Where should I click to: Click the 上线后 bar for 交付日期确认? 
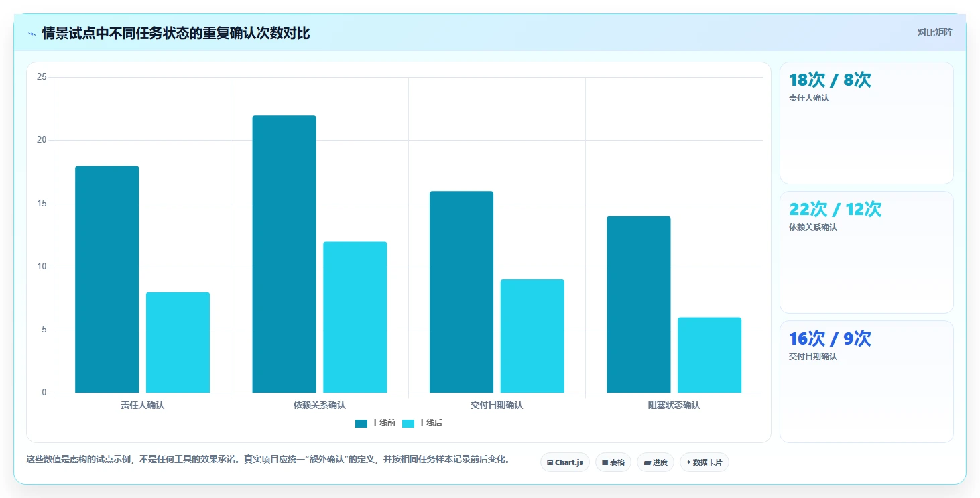click(532, 336)
